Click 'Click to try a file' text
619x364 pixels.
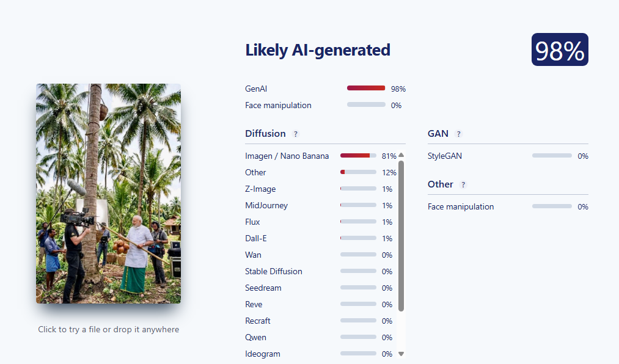point(108,329)
